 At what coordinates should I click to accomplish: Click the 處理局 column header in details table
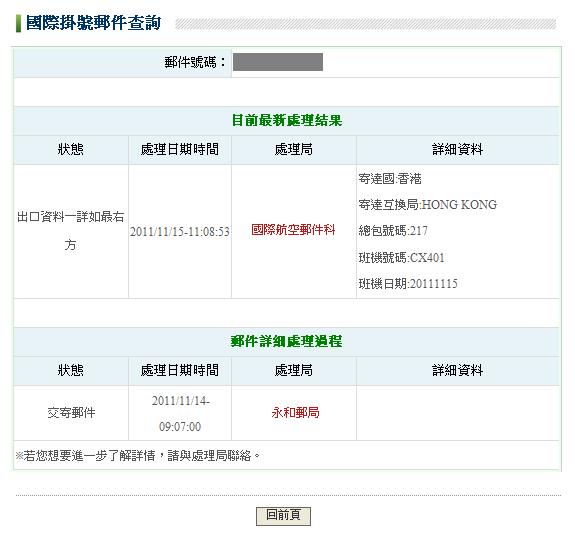(294, 370)
